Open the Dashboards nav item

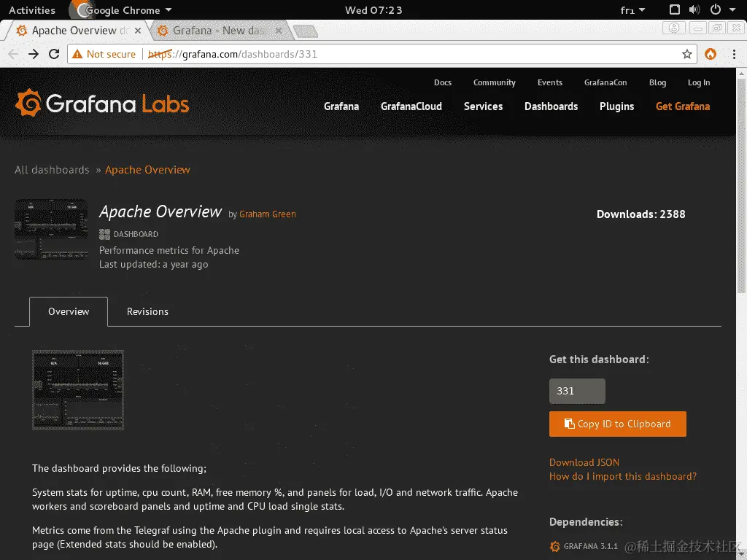[551, 106]
